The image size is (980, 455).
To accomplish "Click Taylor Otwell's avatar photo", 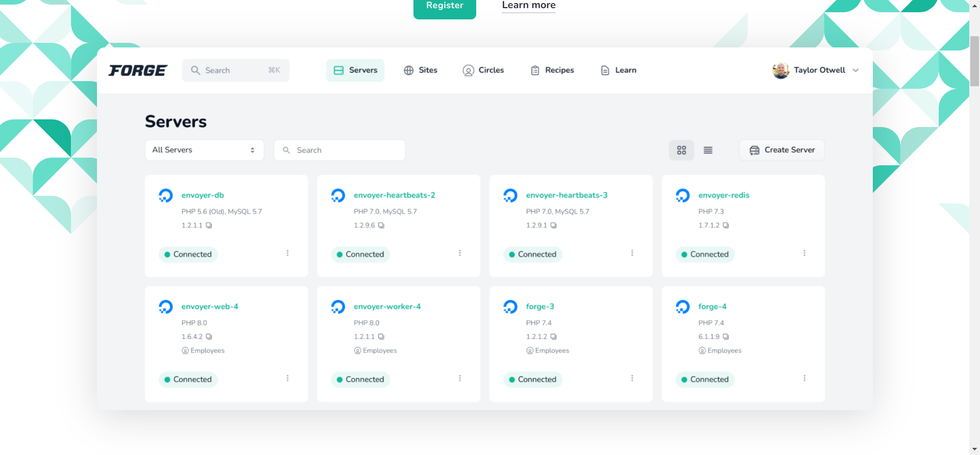I will tap(781, 70).
